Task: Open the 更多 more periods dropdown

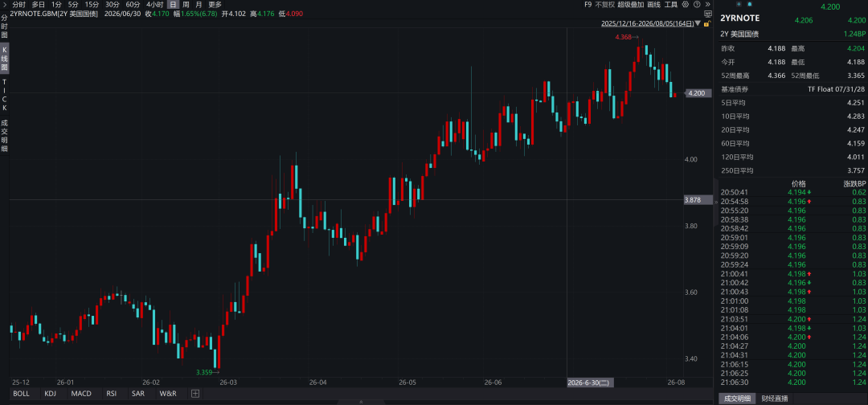Action: (215, 5)
